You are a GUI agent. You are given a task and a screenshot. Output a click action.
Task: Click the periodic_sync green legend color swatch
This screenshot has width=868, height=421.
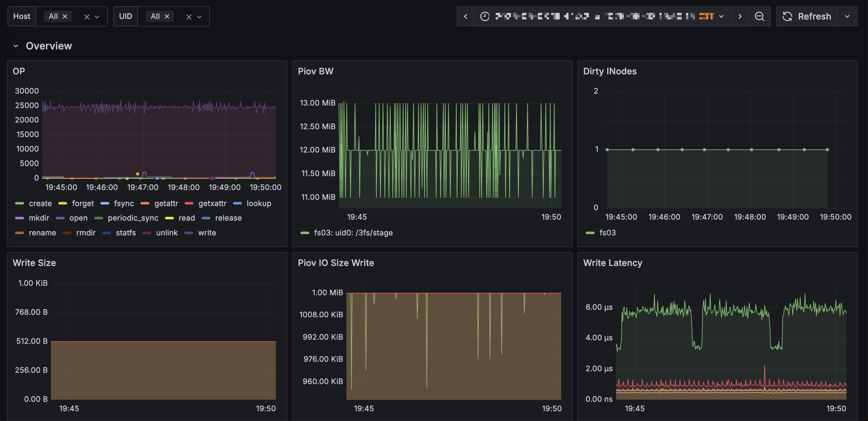pyautogui.click(x=98, y=218)
